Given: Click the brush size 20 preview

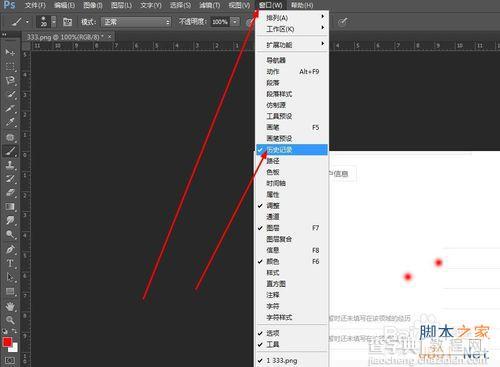Looking at the screenshot, I should [x=44, y=22].
